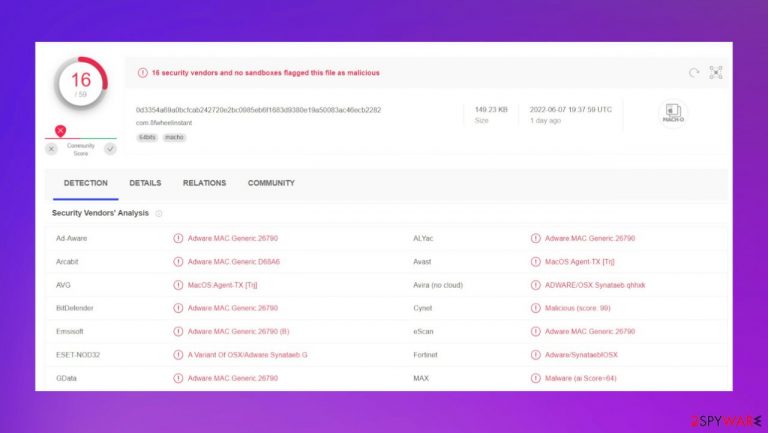Image resolution: width=768 pixels, height=433 pixels.
Task: Click the file SHA-256 hash text
Action: coord(259,110)
